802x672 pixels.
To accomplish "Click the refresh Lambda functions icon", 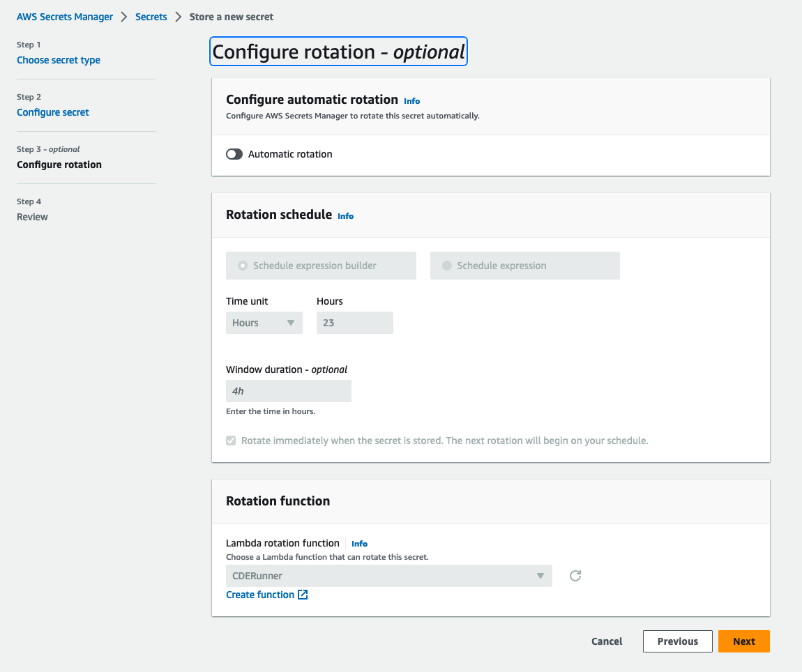I will click(x=575, y=576).
